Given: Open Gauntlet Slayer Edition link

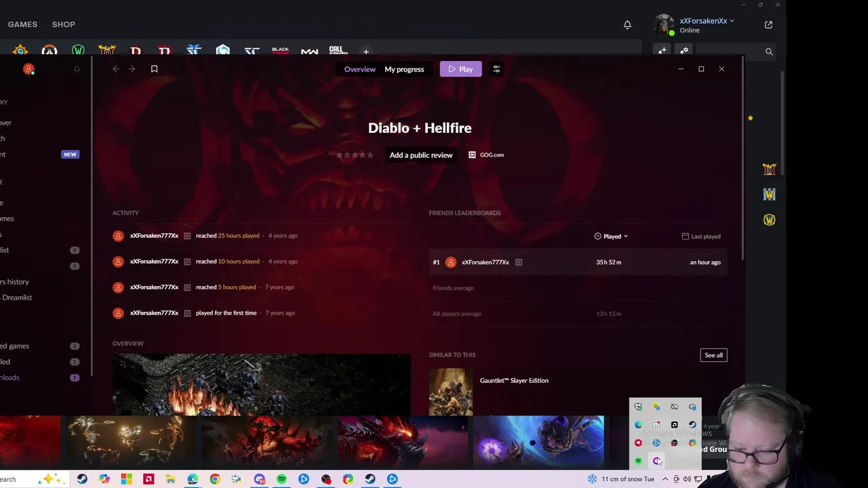Looking at the screenshot, I should point(514,381).
